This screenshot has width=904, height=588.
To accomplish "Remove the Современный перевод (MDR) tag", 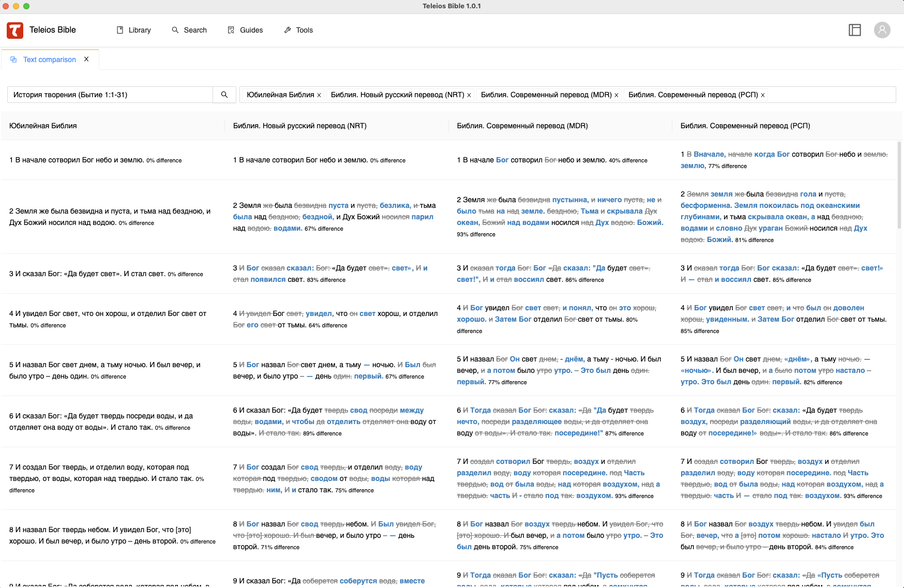I will 616,95.
